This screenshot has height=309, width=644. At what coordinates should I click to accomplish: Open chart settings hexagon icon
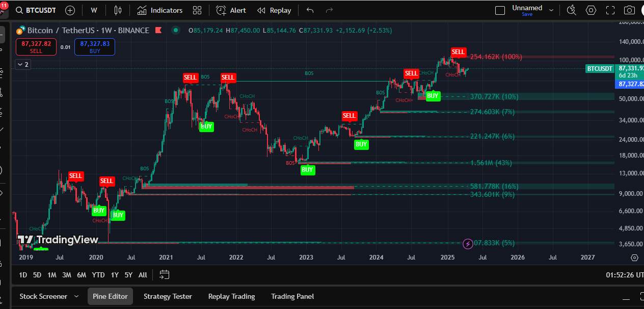591,10
